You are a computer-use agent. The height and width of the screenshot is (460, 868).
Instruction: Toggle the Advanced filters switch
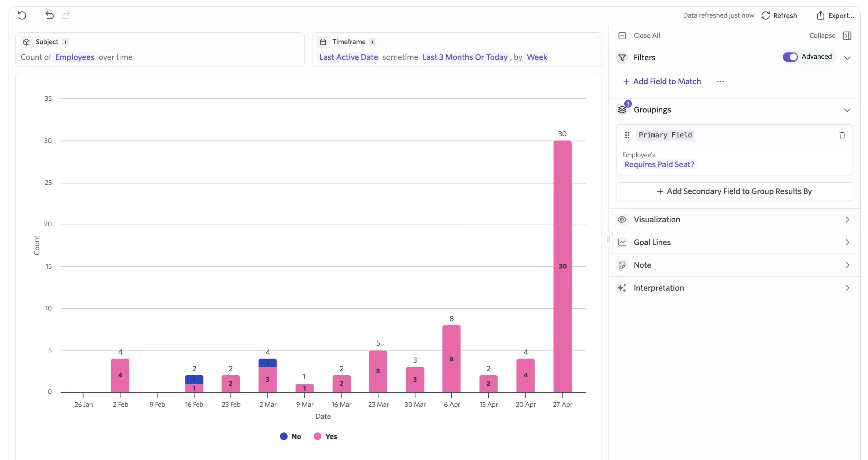click(790, 57)
